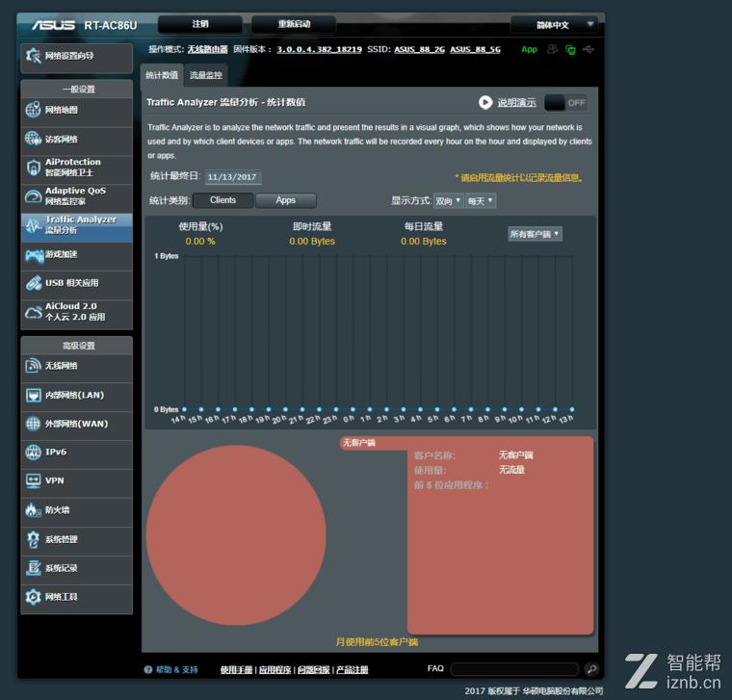Click the ASUS_88_5G SSID link

click(475, 49)
